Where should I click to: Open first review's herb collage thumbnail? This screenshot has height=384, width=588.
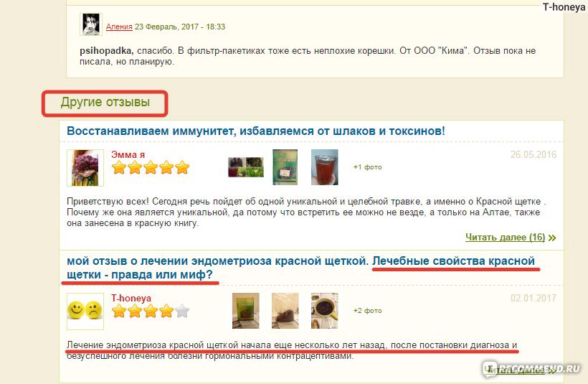246,167
